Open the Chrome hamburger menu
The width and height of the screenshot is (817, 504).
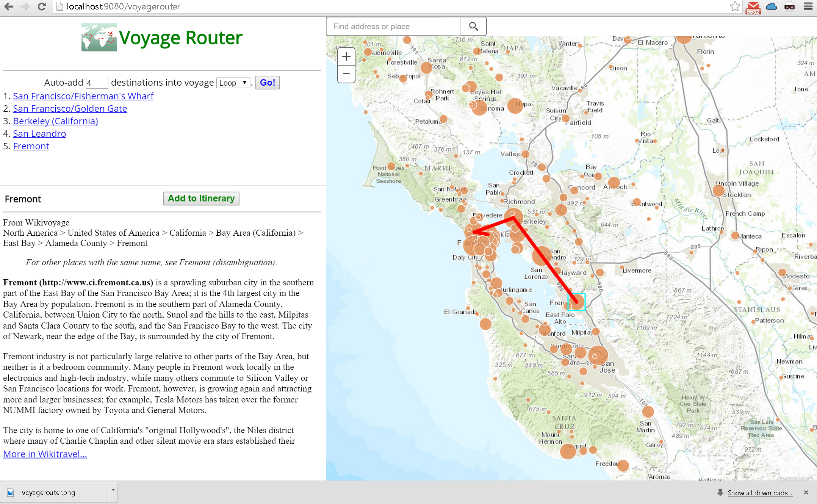[x=808, y=6]
